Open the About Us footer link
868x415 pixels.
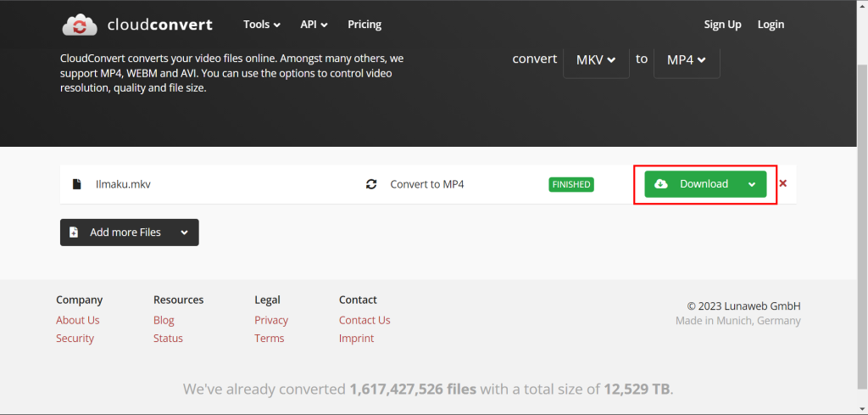(x=78, y=320)
